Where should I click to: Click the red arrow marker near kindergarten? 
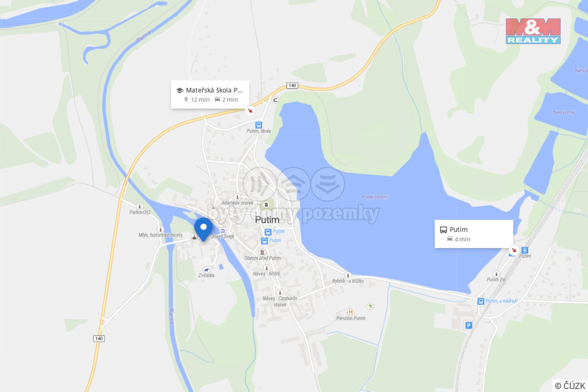pyautogui.click(x=250, y=110)
